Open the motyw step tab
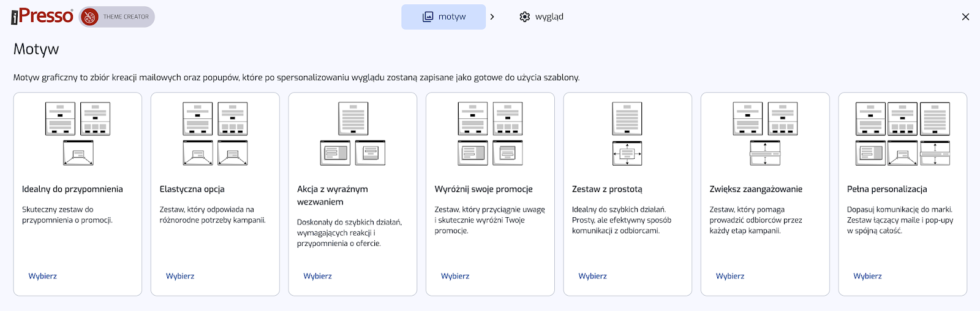980x311 pixels. click(443, 17)
